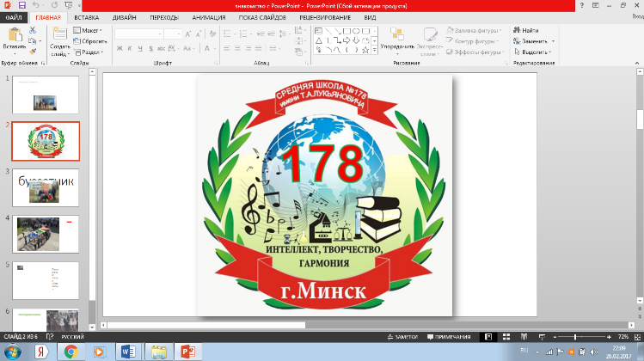Click the zoom out minus button

(555, 337)
